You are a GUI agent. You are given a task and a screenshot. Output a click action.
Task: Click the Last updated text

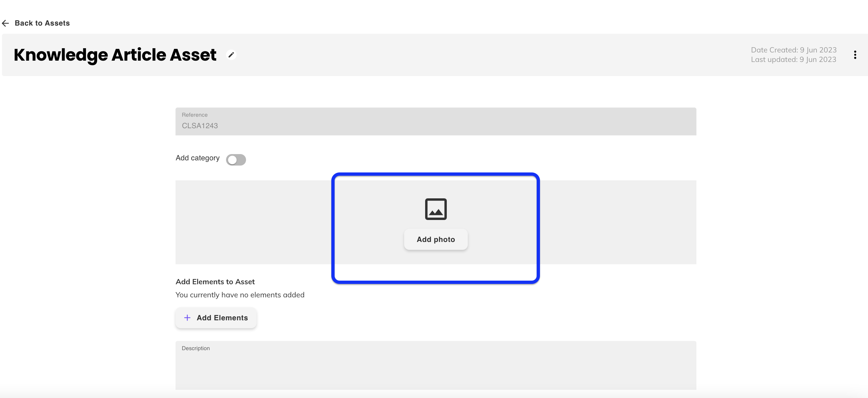click(793, 60)
